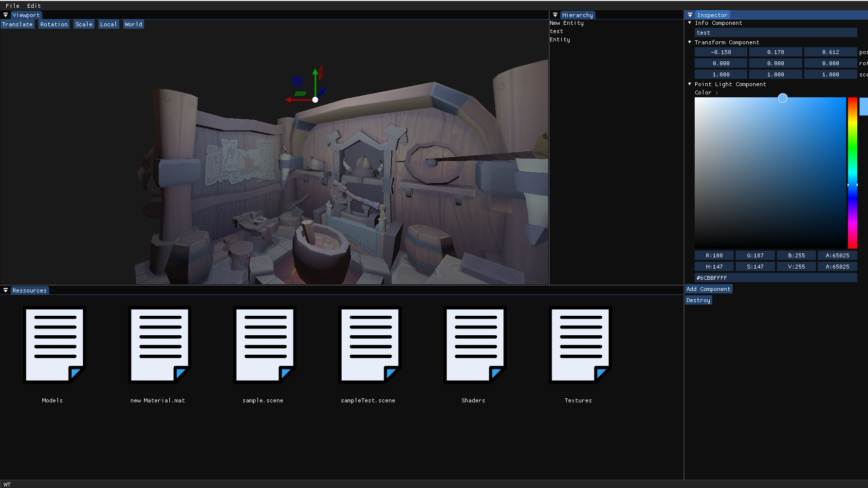Open the Models folder icon
The image size is (868, 488).
pyautogui.click(x=54, y=344)
